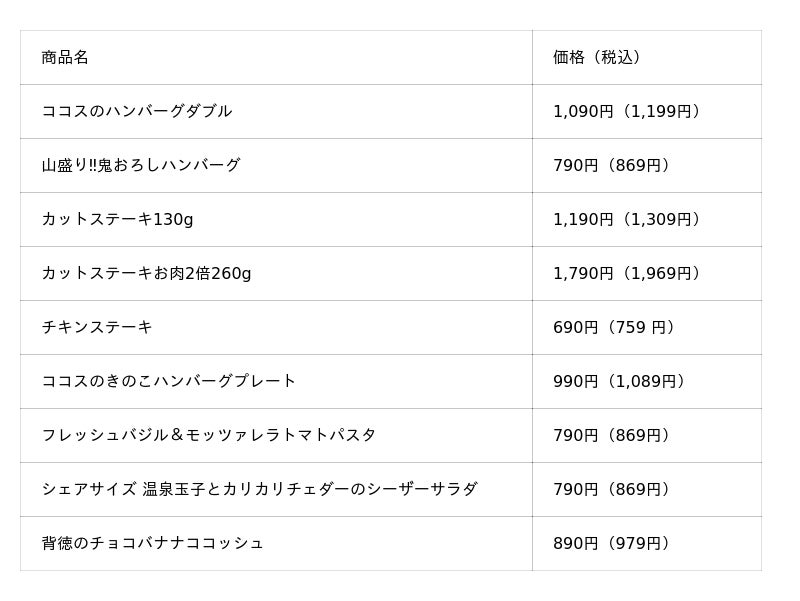Click the 価格（税込） column header
Image resolution: width=800 pixels, height=601 pixels.
597,57
